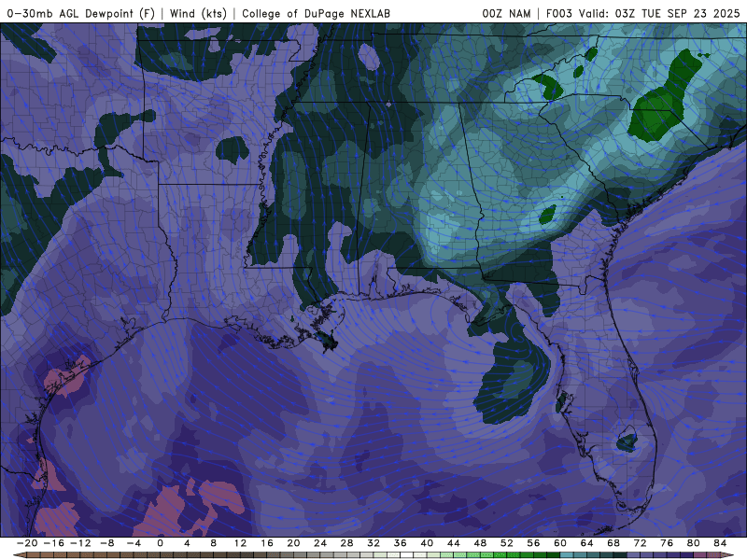Click the 'Wind (kts)' header label
Viewport: 747px width, 560px height.
tap(198, 13)
